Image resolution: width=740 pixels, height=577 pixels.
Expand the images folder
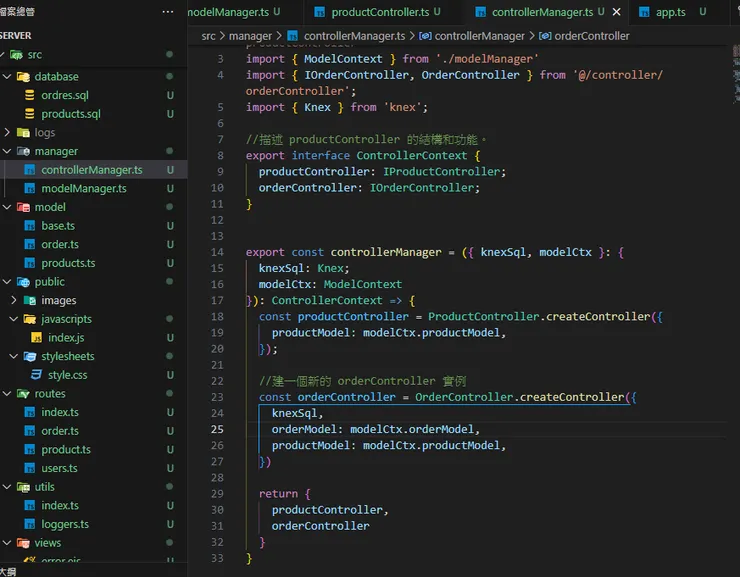[x=14, y=300]
